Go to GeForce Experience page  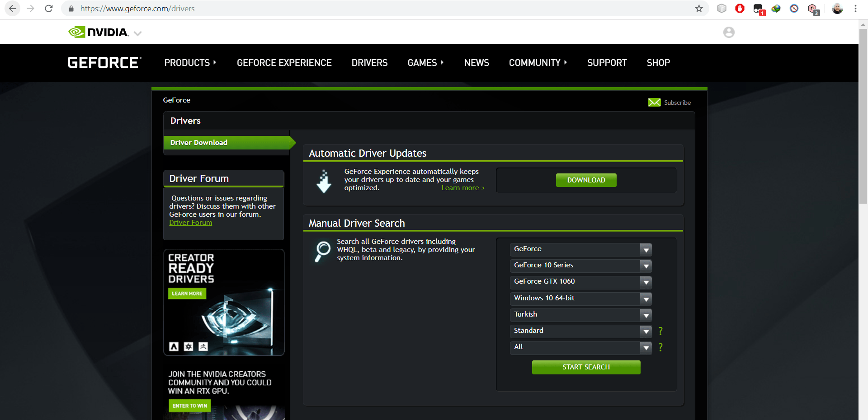pyautogui.click(x=284, y=63)
